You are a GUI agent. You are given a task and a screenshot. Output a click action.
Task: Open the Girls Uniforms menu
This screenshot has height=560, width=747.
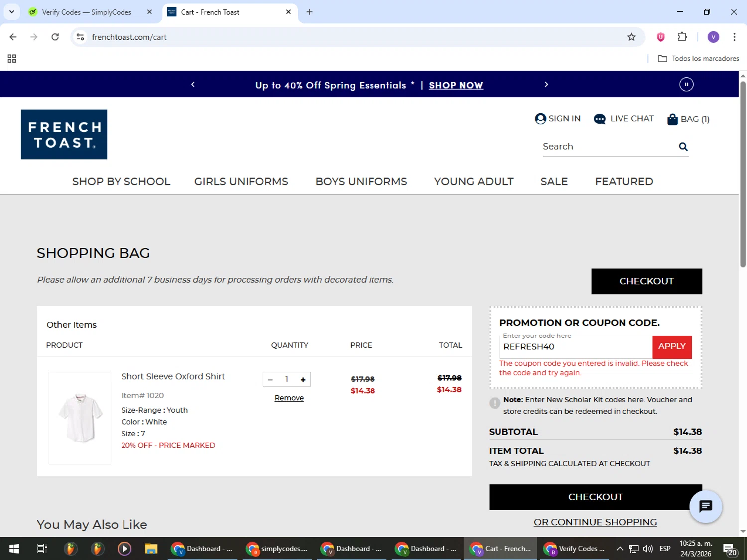click(241, 182)
